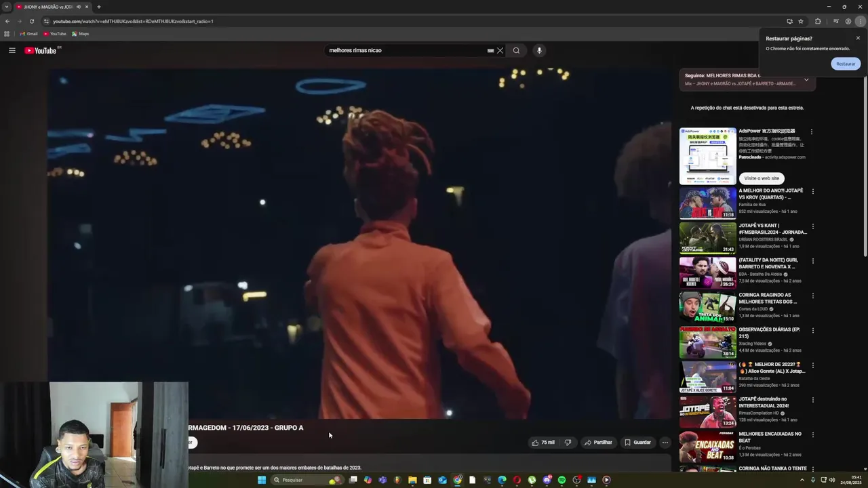Open options for FATALITY DA NOITE video
This screenshot has width=868, height=488.
click(813, 261)
